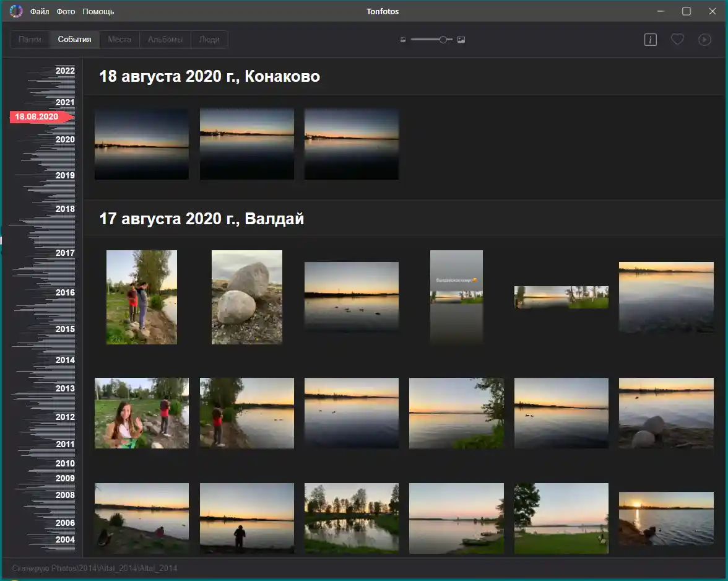Switch to the Люди tab
This screenshot has height=581, width=728.
209,40
